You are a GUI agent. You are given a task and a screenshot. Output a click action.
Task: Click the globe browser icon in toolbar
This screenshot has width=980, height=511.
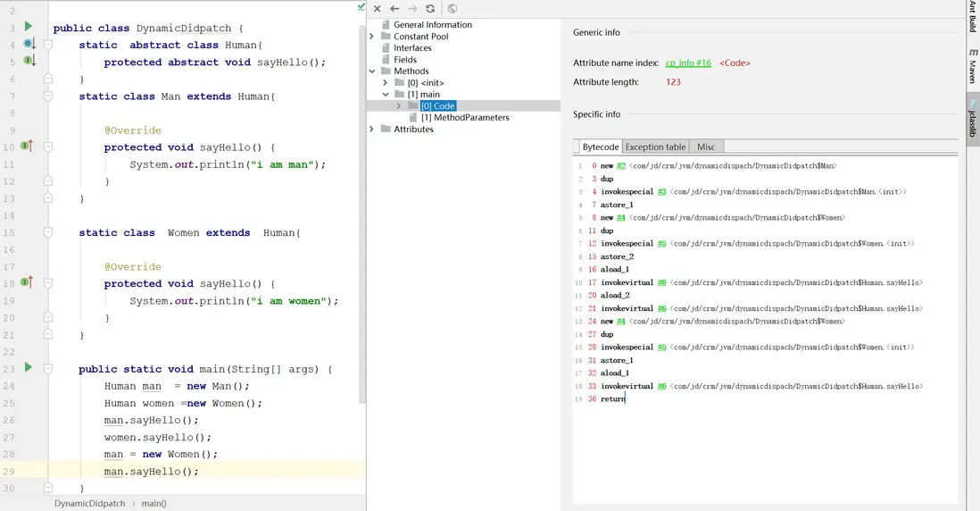tap(453, 8)
